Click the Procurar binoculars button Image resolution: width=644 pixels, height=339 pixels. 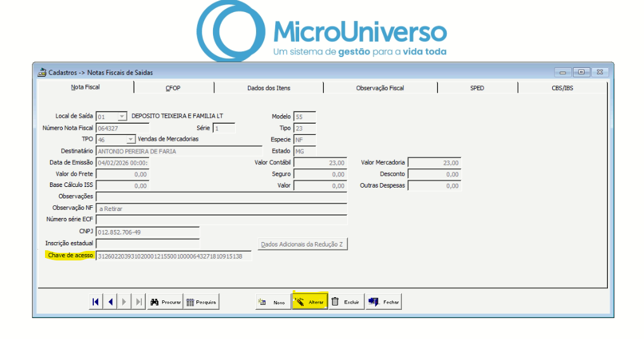[x=165, y=302]
